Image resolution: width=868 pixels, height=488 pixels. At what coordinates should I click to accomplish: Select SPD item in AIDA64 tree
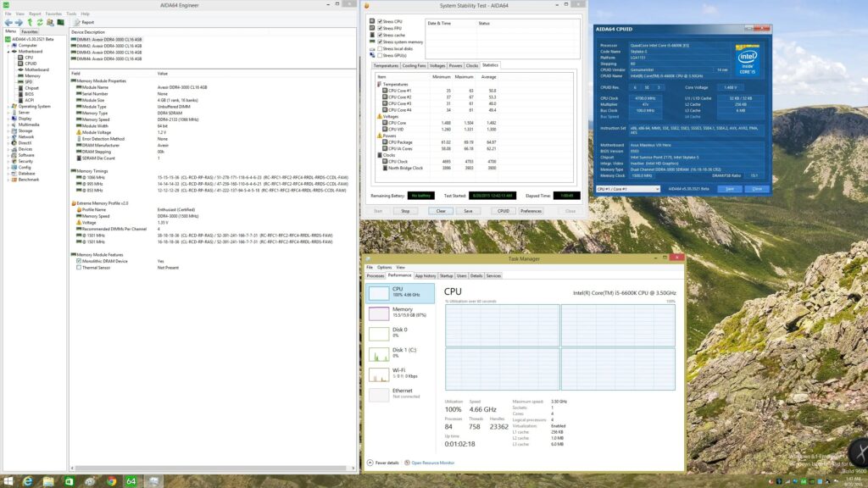[28, 82]
